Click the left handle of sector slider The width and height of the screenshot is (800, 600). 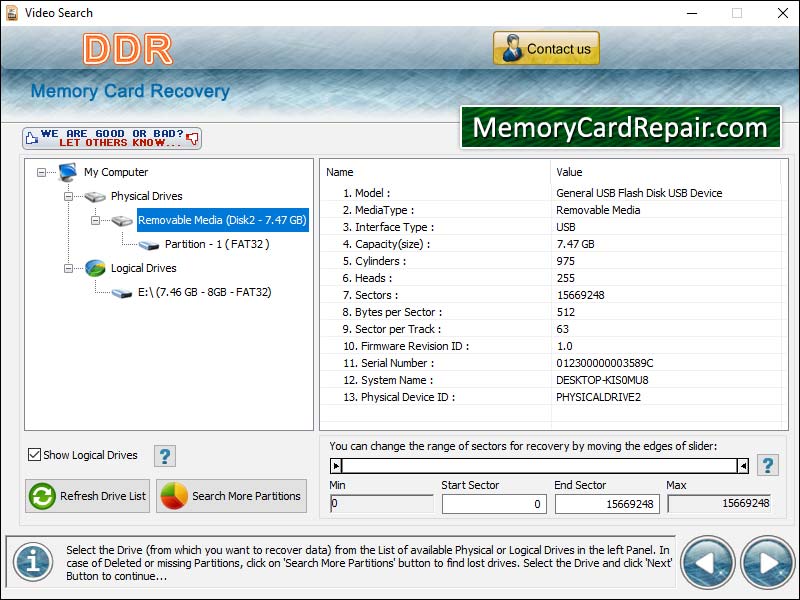point(336,465)
